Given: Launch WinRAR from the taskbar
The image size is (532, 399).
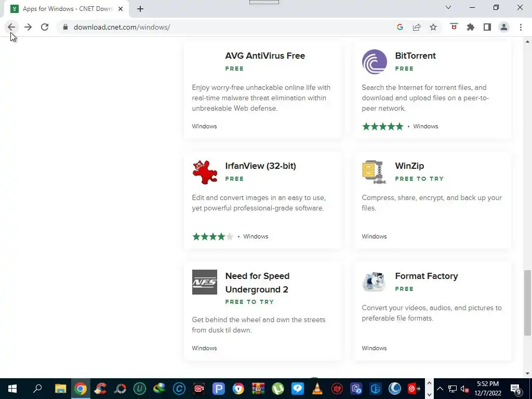Looking at the screenshot, I should (x=258, y=389).
